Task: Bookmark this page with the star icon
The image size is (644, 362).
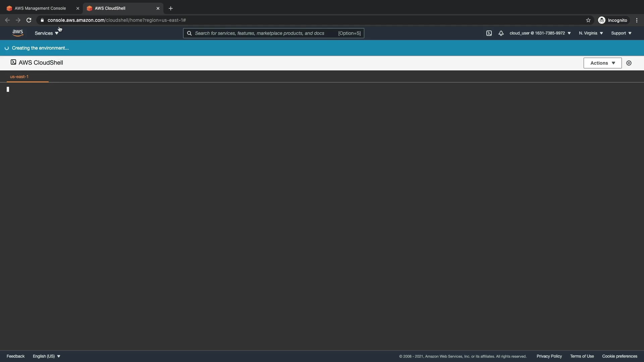Action: [588, 20]
